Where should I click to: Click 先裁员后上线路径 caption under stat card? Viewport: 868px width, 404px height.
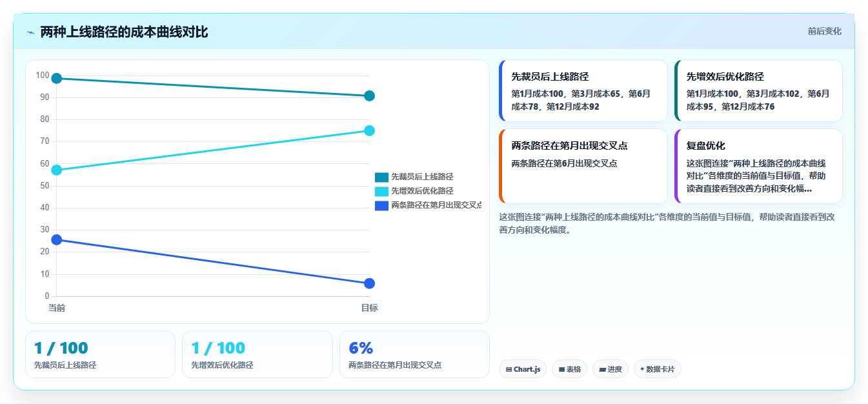pos(65,365)
